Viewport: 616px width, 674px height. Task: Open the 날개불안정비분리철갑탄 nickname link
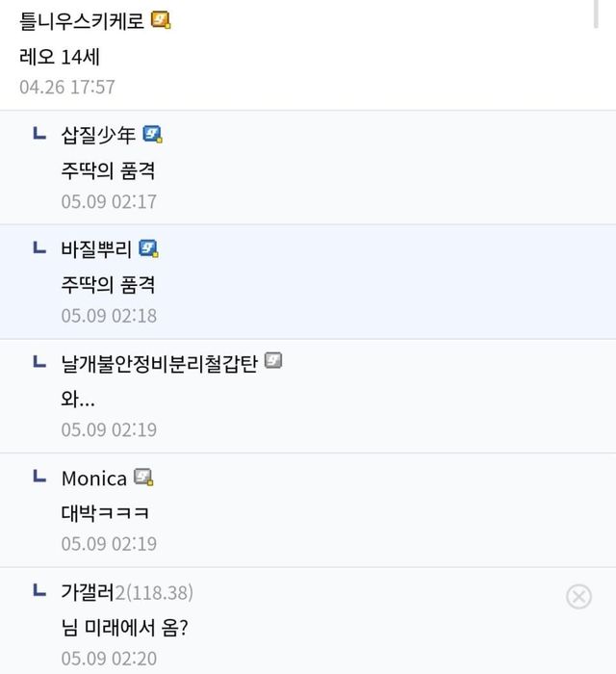click(159, 363)
